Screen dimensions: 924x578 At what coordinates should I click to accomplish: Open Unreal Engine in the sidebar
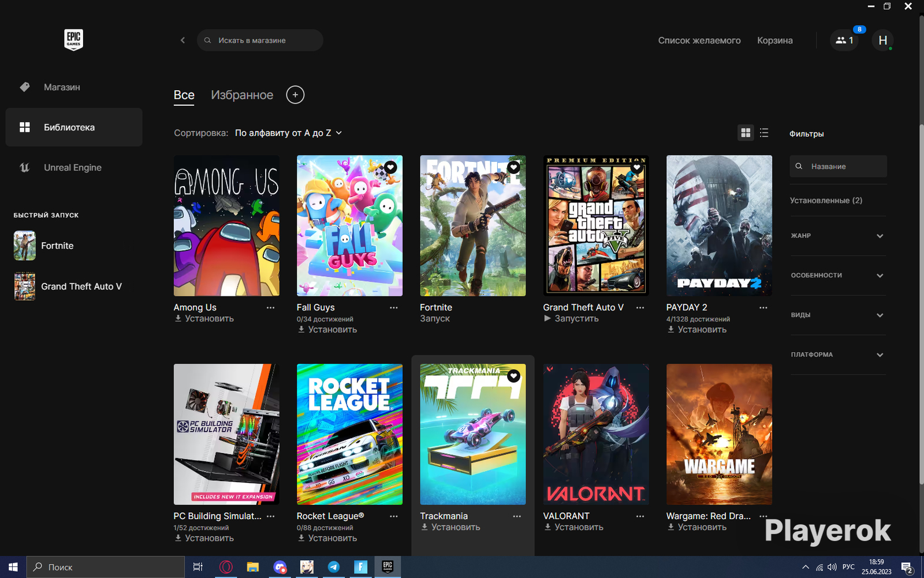(x=74, y=168)
